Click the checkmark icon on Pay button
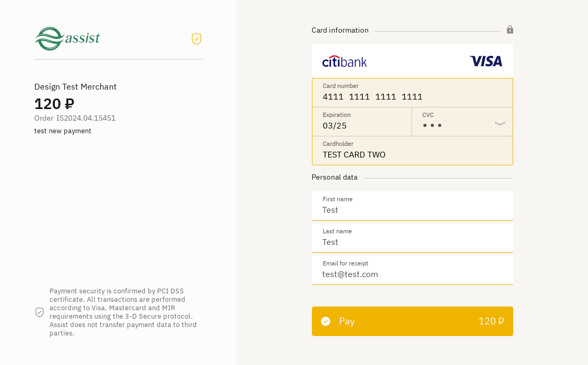Viewport: 588px width, 365px height. 326,321
